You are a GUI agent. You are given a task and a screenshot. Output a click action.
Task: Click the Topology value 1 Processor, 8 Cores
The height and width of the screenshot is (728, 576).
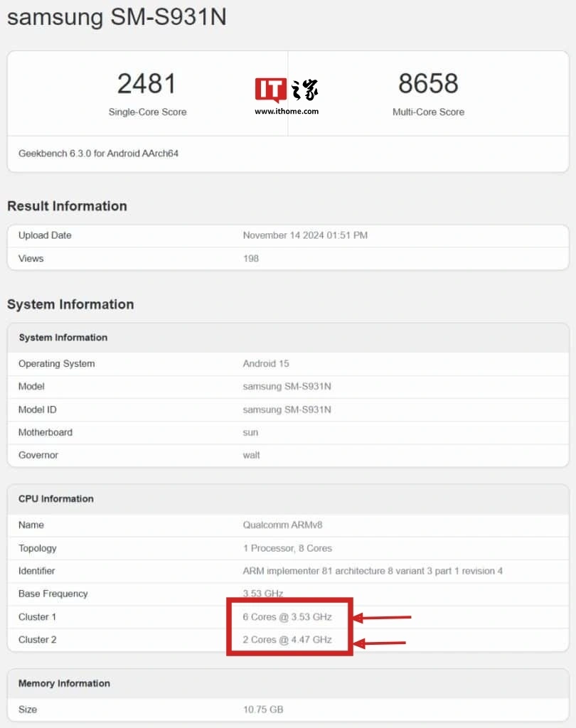[287, 548]
